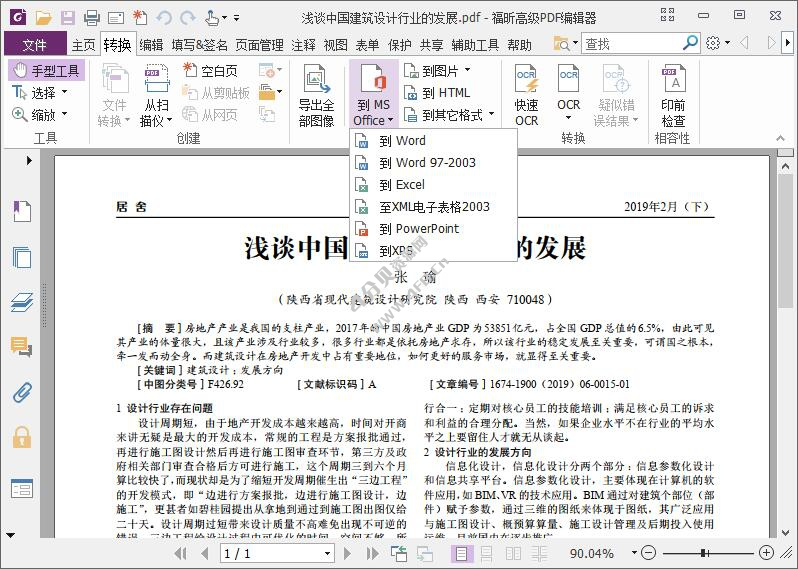Open the page number combo box dropdown
Screen dimensions: 798x569
click(327, 553)
